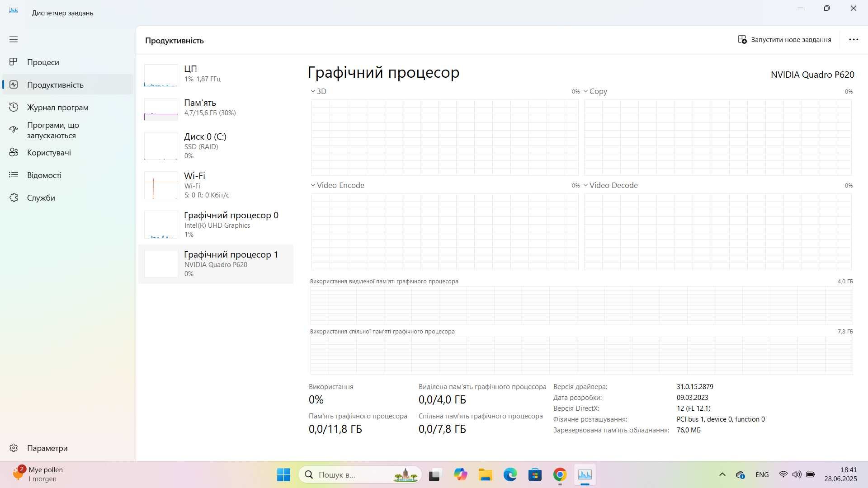This screenshot has width=868, height=488.
Task: Open Microsoft Edge from taskbar
Action: click(510, 475)
